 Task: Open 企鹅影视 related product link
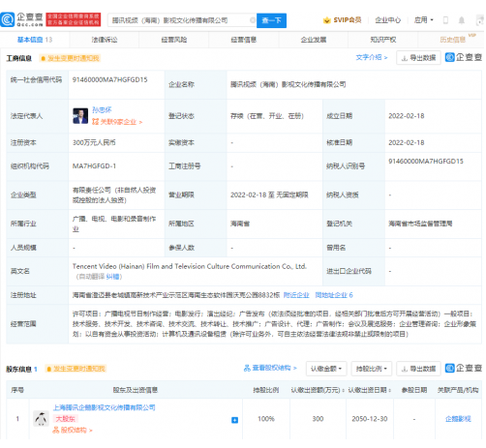coord(458,419)
